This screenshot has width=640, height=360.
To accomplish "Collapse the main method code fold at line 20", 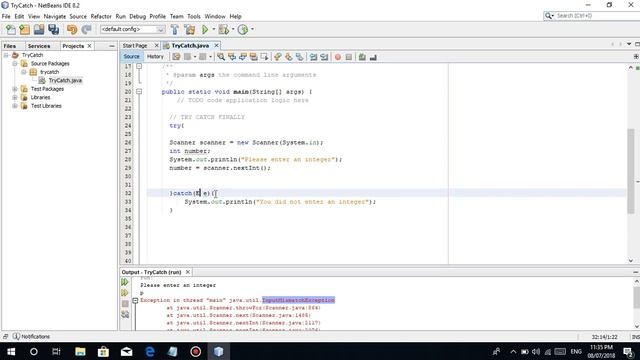I will [x=139, y=92].
